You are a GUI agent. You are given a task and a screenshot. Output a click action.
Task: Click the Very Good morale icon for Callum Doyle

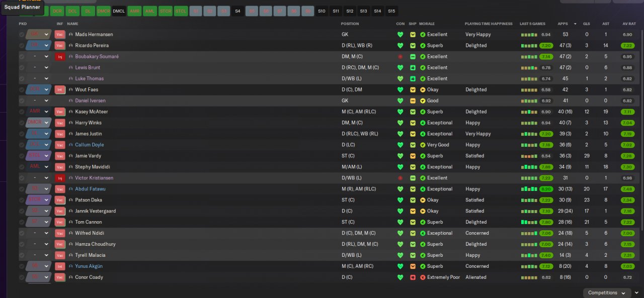coord(423,145)
